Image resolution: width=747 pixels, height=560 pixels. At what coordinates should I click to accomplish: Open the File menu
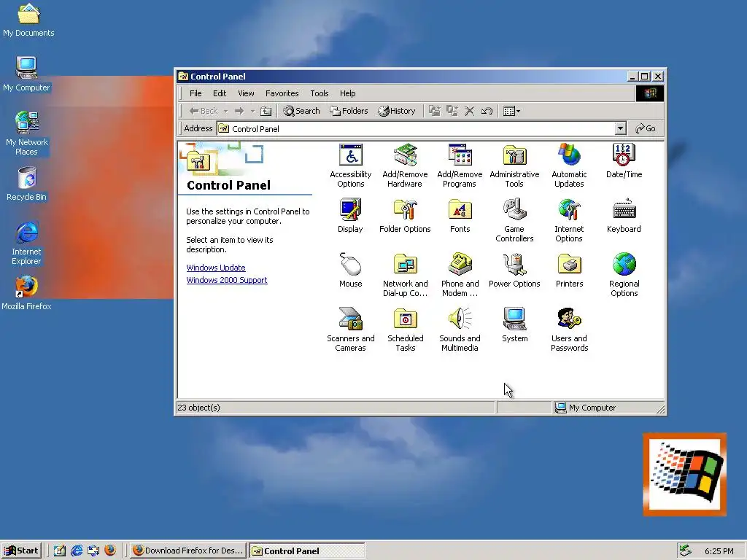[x=196, y=93]
